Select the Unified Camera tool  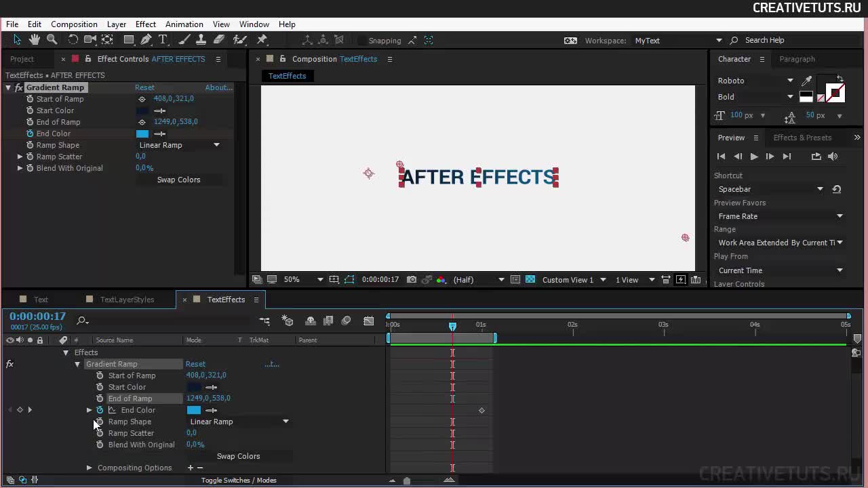90,40
